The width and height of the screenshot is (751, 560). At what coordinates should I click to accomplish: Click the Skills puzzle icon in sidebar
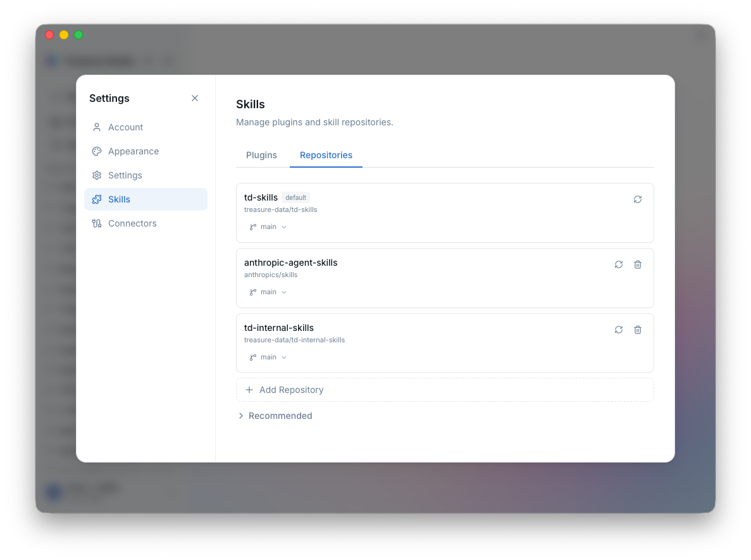point(97,199)
